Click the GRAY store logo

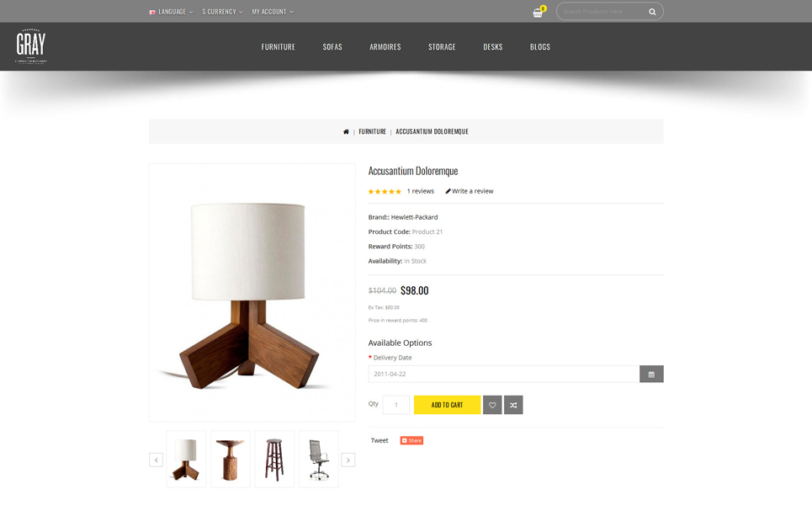click(31, 46)
